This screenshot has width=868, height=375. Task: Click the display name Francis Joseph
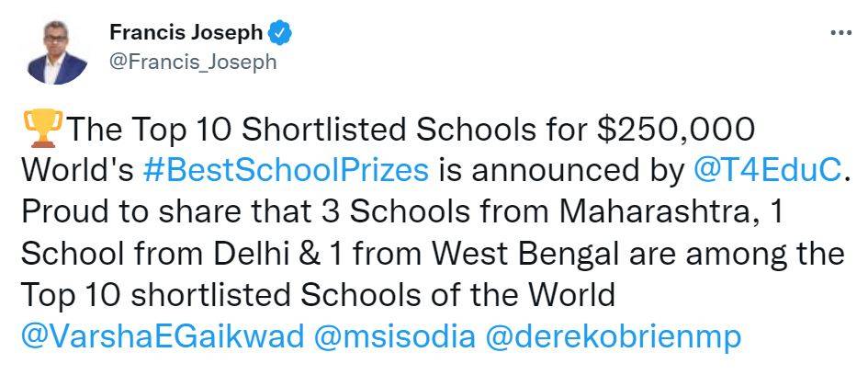(x=186, y=34)
